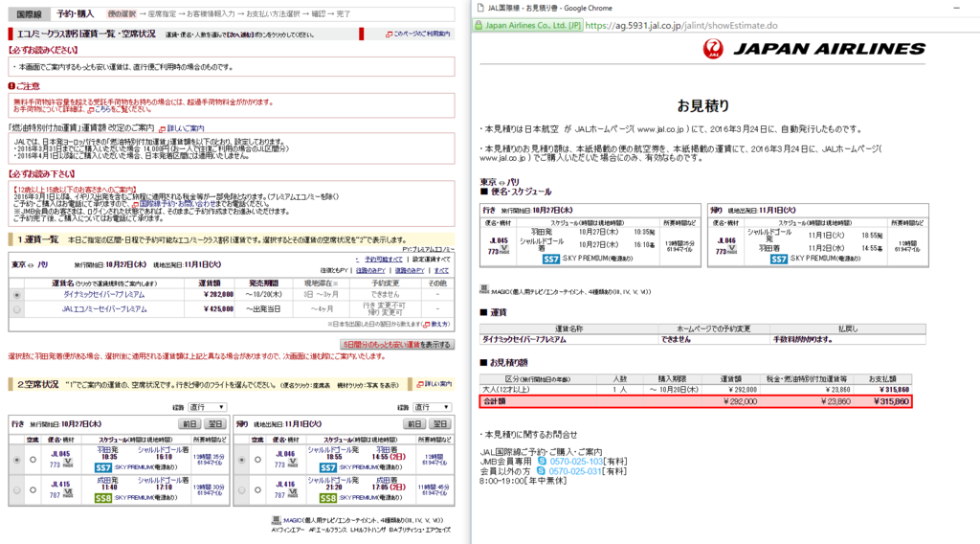Click 5日間分のもっとも安い運賃を表示する button

397,345
